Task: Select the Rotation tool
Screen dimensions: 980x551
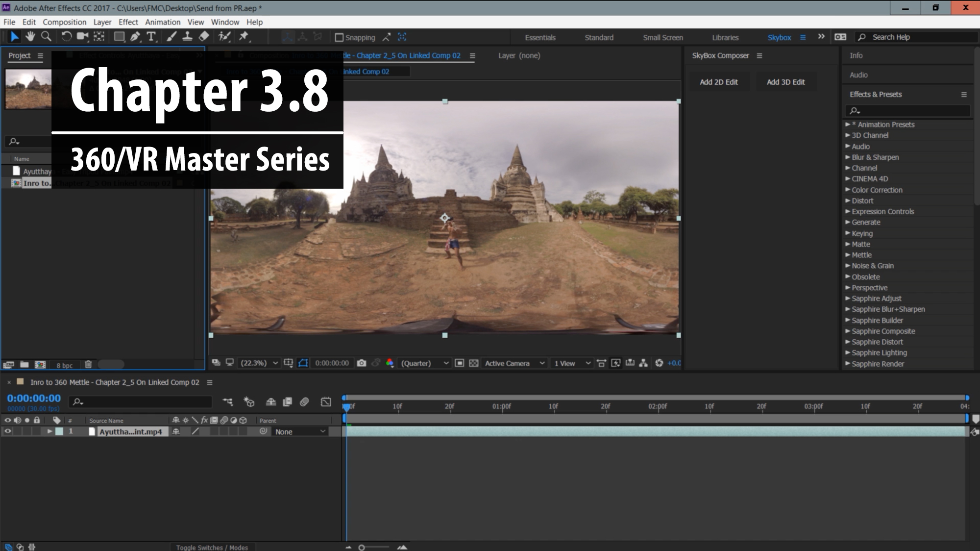Action: 66,36
